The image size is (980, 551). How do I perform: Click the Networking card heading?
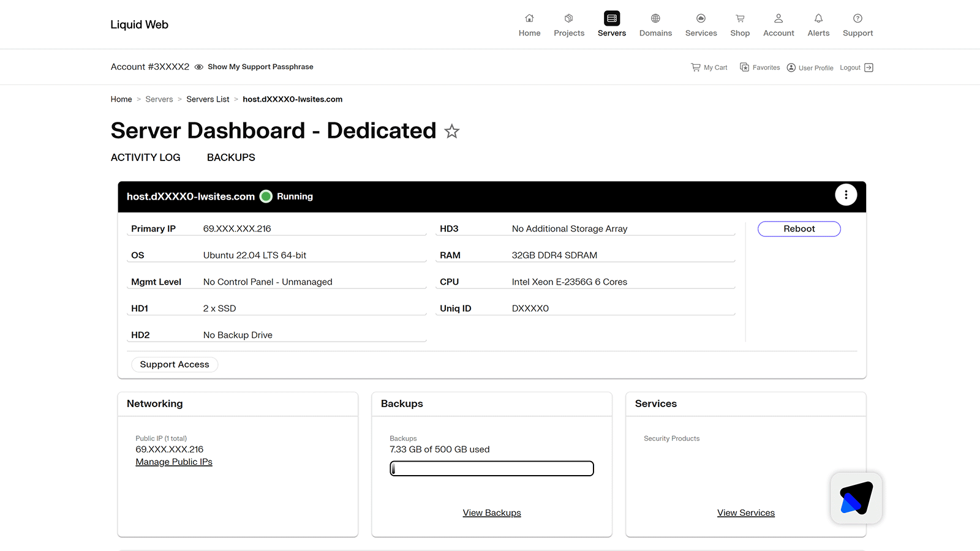(154, 404)
